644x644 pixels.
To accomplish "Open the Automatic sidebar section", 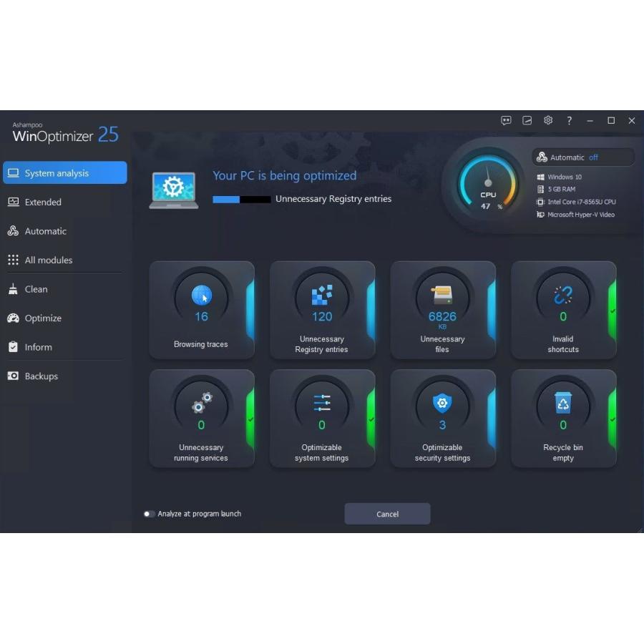I will click(46, 231).
